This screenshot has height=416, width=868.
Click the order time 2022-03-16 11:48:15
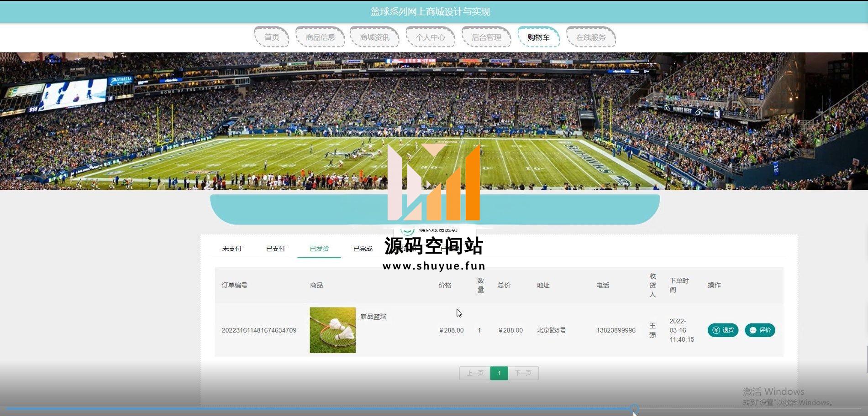(x=682, y=330)
